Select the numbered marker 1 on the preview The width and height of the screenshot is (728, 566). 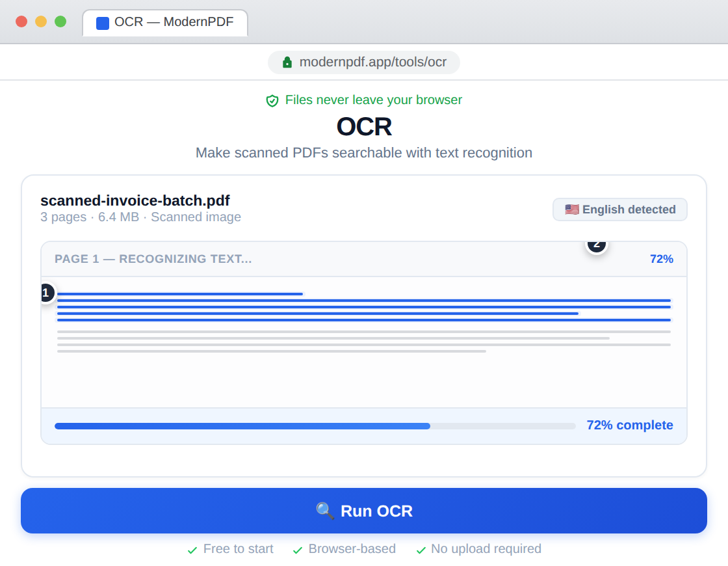coord(45,293)
